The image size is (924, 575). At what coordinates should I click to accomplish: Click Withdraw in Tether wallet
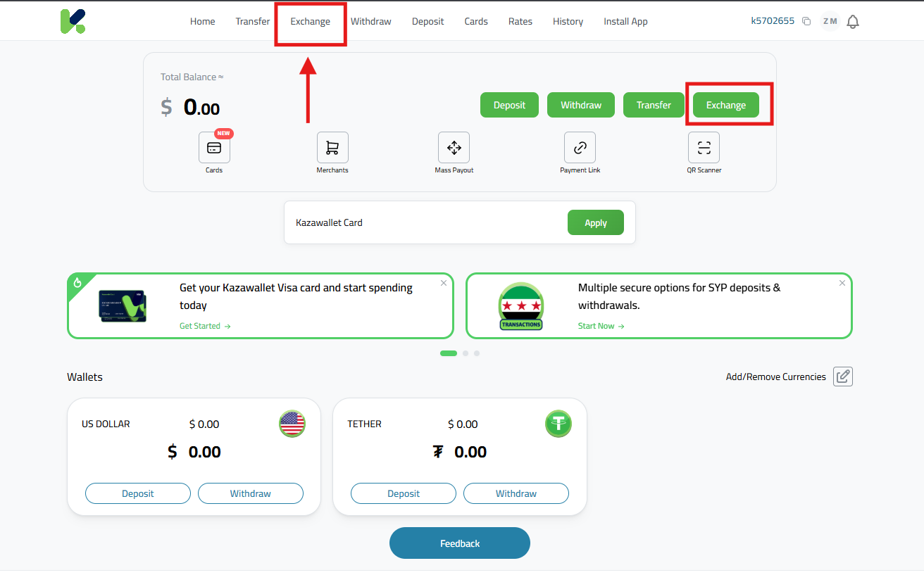pos(516,493)
